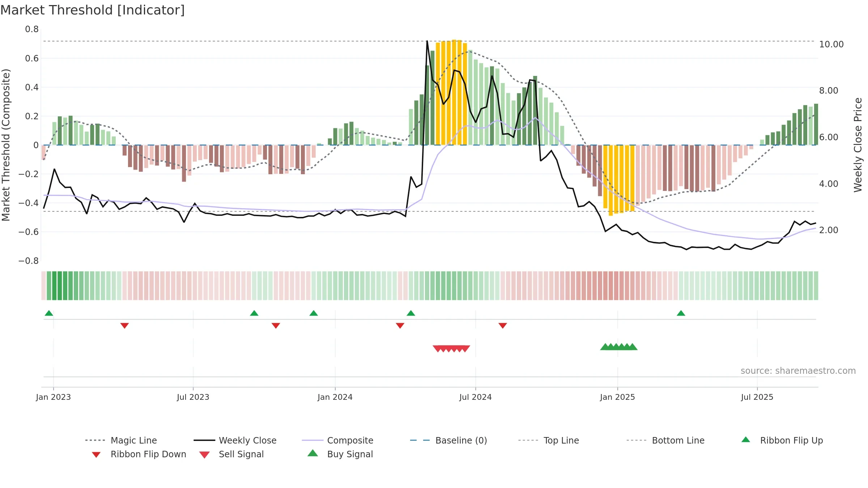Image resolution: width=868 pixels, height=488 pixels.
Task: Click the Jan 2023 x-axis label
Action: click(54, 397)
